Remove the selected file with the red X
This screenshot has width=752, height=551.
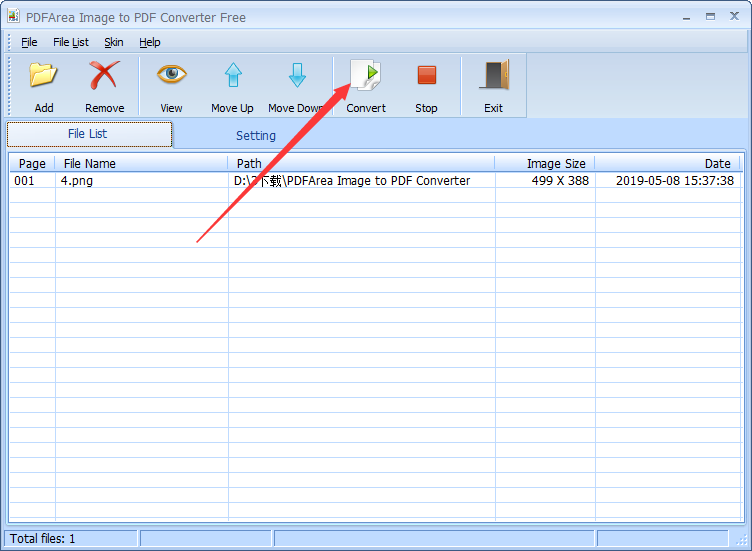pos(105,75)
